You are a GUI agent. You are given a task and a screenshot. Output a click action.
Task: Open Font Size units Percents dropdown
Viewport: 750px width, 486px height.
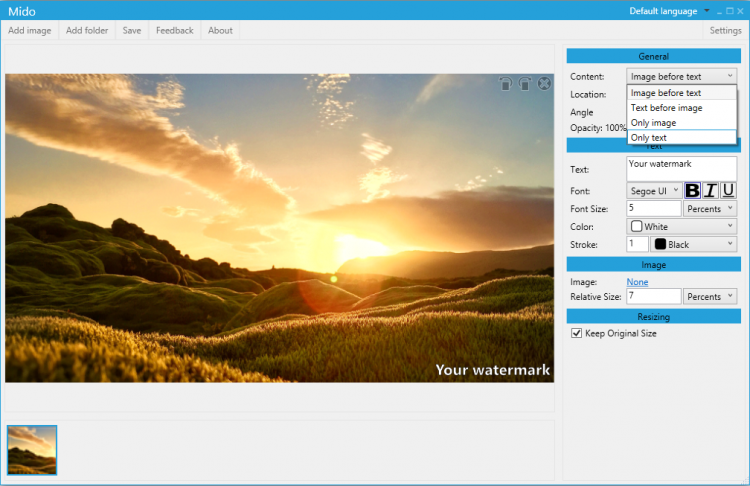[710, 209]
